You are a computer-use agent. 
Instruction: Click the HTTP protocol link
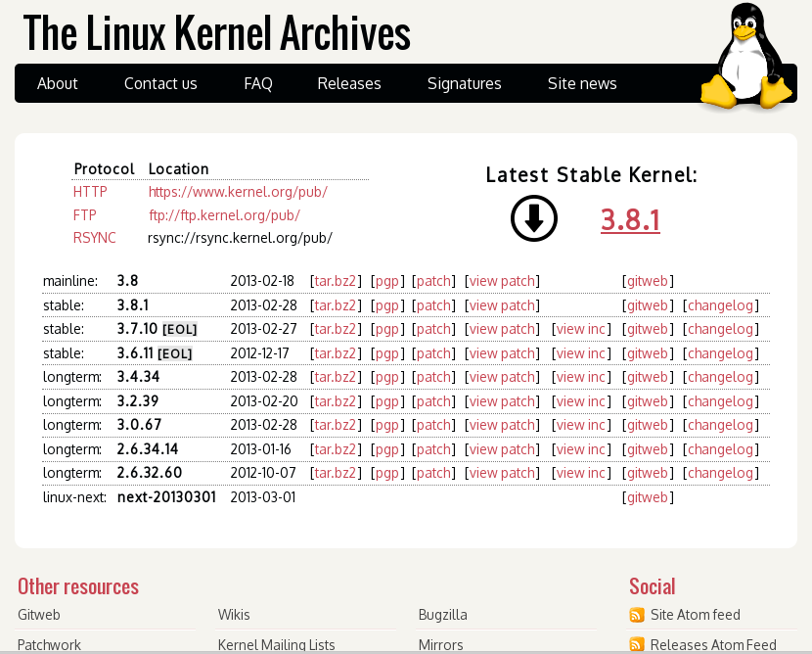coord(90,192)
